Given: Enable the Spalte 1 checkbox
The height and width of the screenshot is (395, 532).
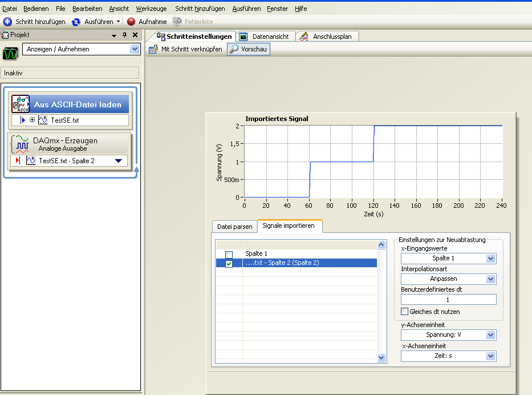Looking at the screenshot, I should (229, 254).
